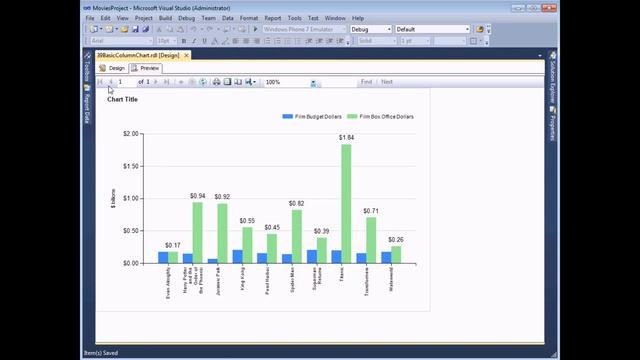Open the Team menu

pyautogui.click(x=208, y=18)
